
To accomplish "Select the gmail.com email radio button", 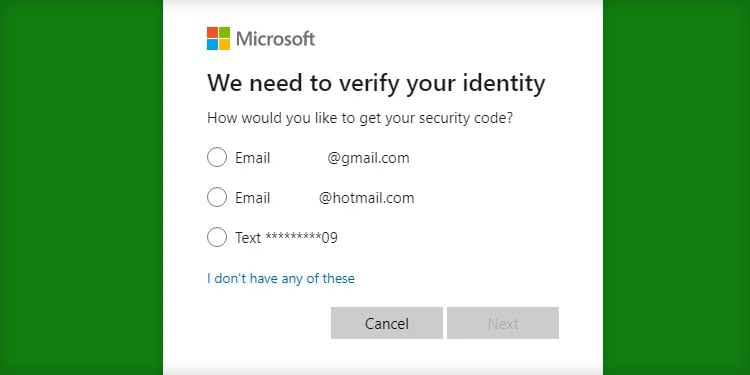I will pyautogui.click(x=217, y=157).
